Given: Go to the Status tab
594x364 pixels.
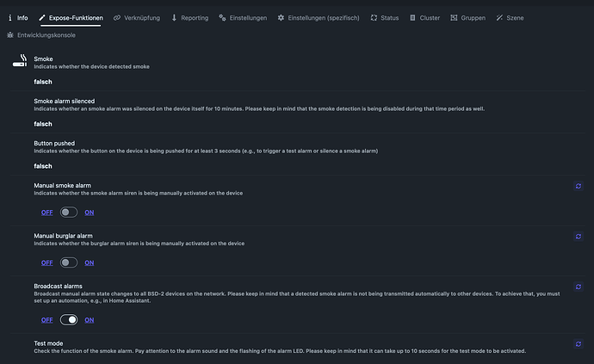Looking at the screenshot, I should click(385, 18).
